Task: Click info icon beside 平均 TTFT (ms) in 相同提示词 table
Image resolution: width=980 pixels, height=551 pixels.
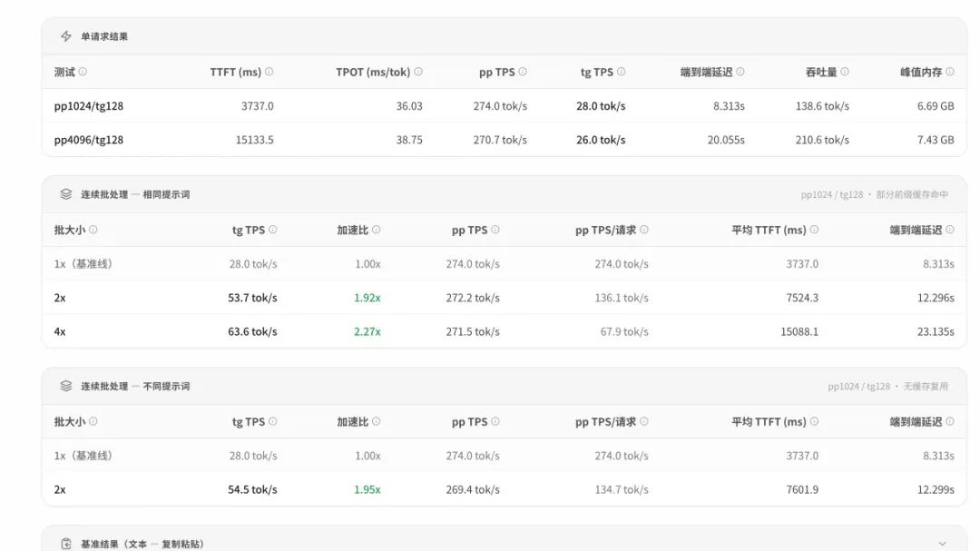Action: click(814, 230)
